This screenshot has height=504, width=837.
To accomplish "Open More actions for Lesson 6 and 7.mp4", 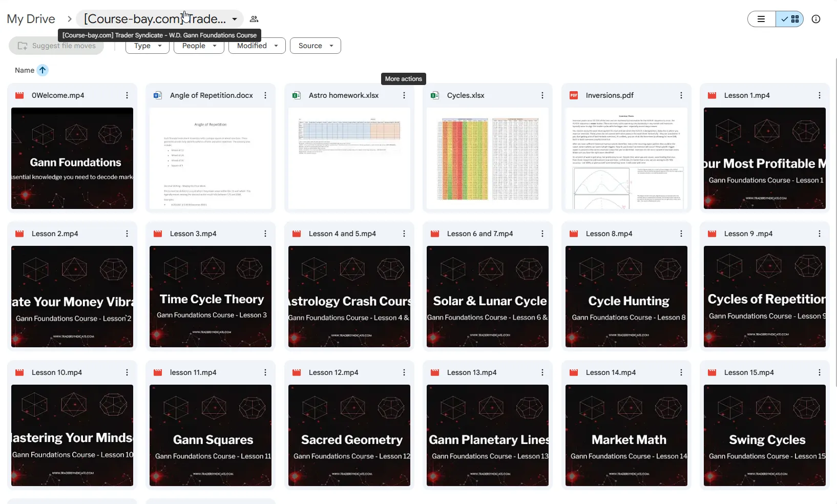I will point(542,234).
